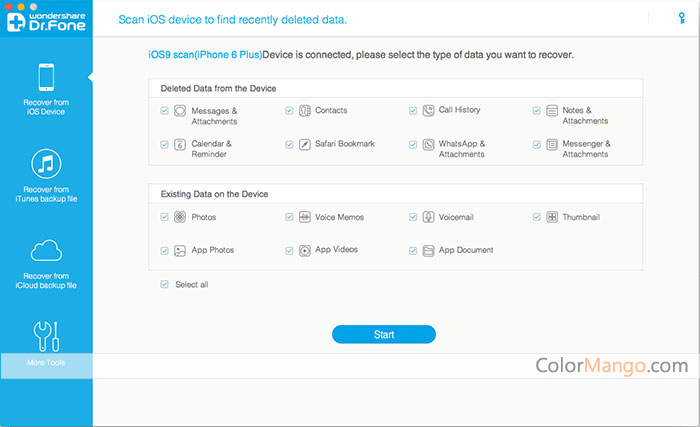Click the App Videos play icon
The width and height of the screenshot is (700, 427).
(304, 251)
